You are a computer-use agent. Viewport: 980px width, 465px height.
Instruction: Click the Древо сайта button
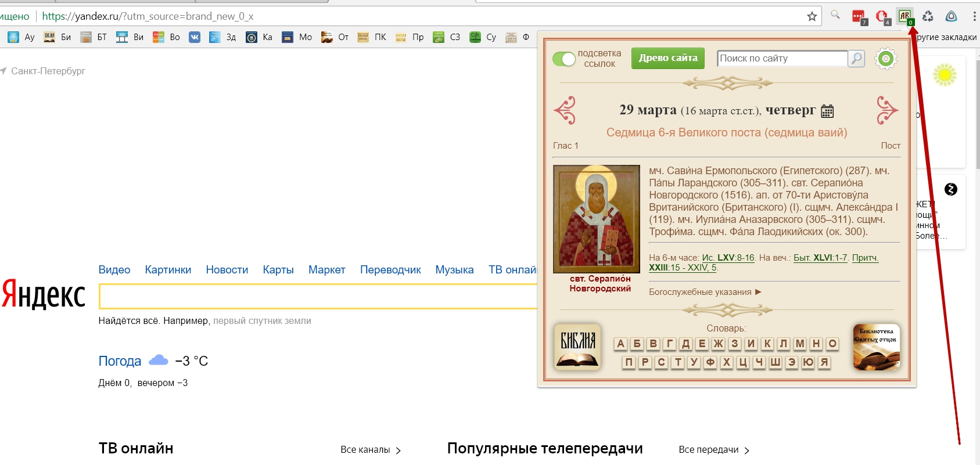pyautogui.click(x=668, y=58)
